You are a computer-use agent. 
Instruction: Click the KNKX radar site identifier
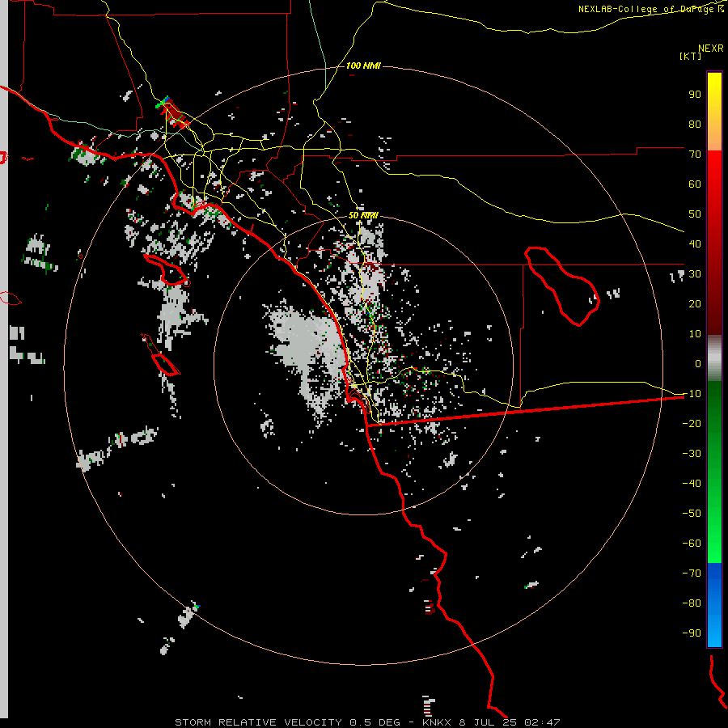point(438,722)
